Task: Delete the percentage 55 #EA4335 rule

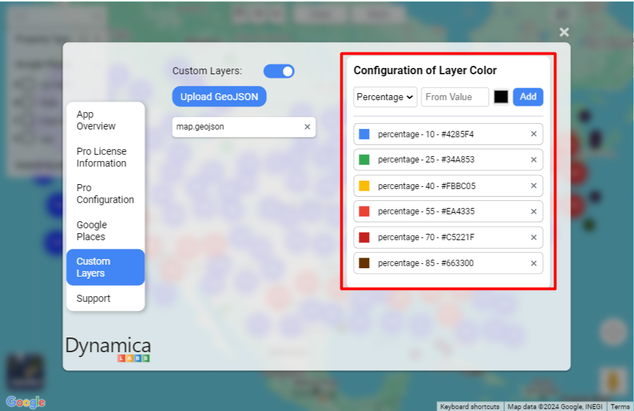Action: pos(534,212)
